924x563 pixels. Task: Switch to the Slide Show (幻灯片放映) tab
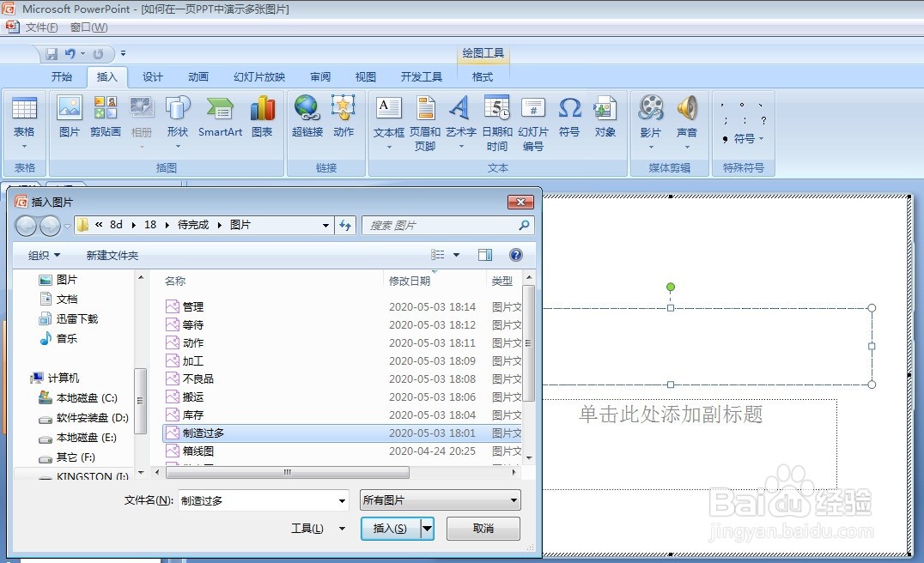click(259, 76)
